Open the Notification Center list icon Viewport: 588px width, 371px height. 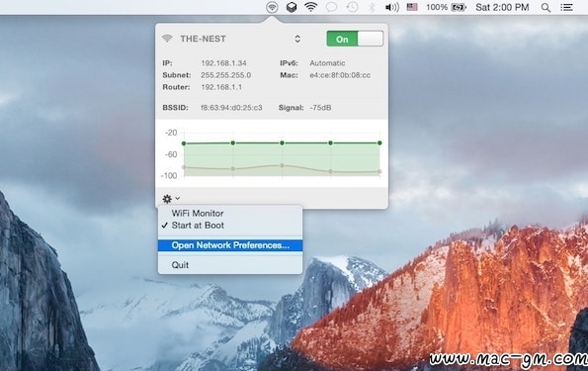pyautogui.click(x=566, y=7)
